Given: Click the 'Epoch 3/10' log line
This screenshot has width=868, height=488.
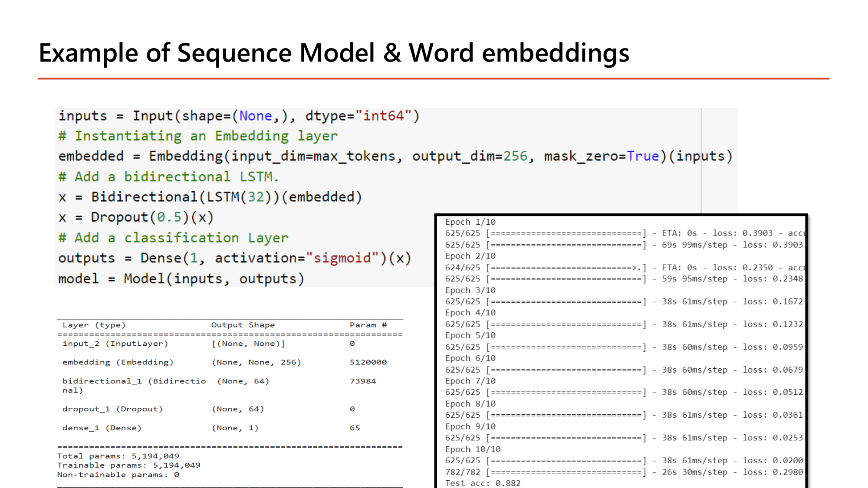Looking at the screenshot, I should click(470, 290).
